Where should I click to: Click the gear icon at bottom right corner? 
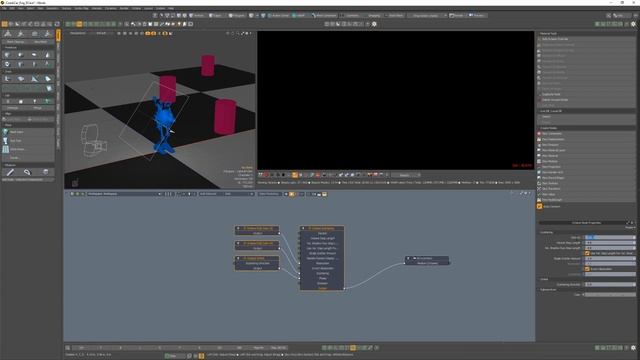(x=633, y=348)
